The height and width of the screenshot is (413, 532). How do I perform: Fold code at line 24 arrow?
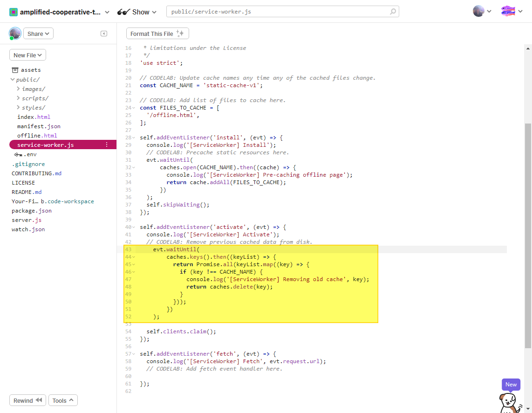(134, 108)
